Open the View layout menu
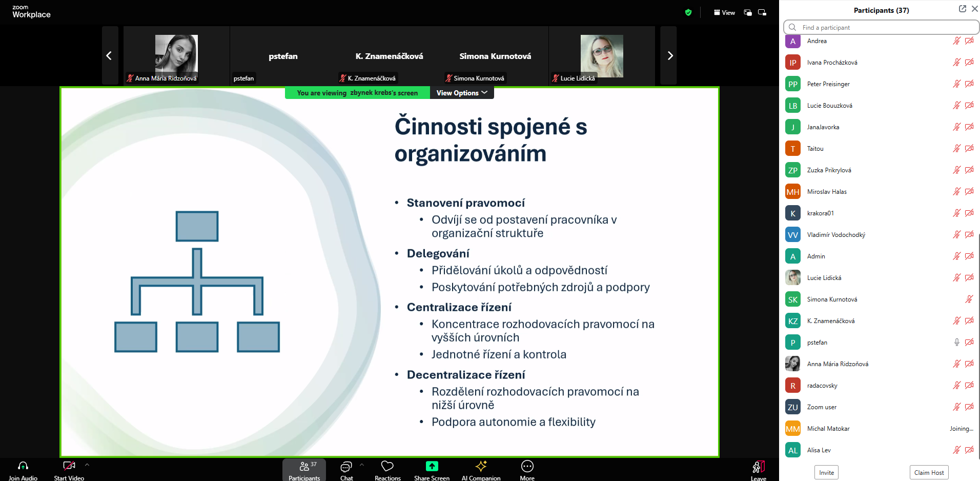The image size is (980, 481). pos(724,12)
